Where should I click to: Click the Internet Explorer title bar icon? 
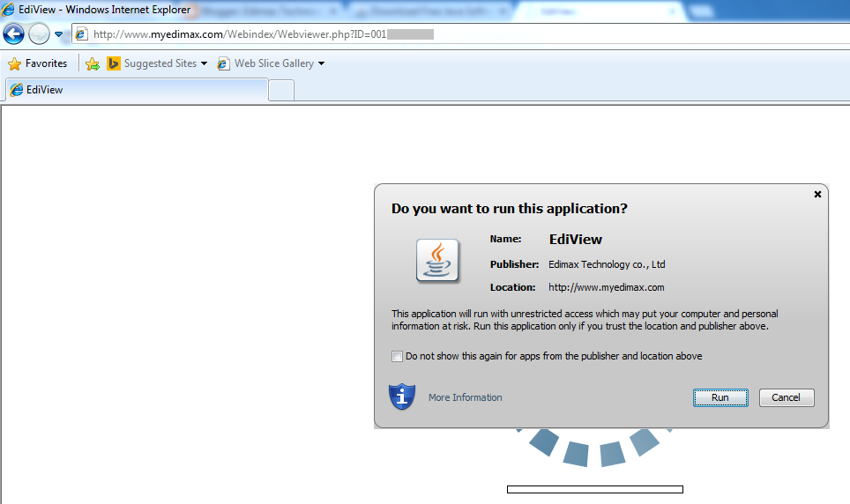coord(8,9)
